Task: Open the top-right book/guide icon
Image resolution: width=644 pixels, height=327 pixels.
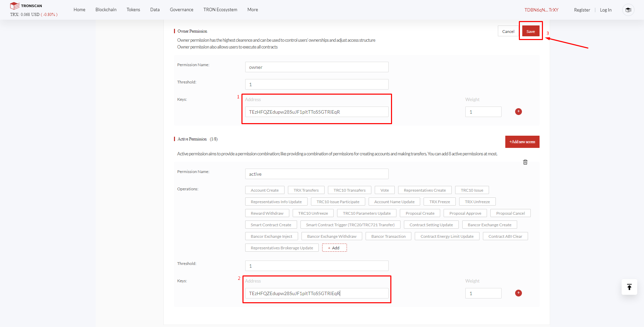Action: tap(628, 10)
